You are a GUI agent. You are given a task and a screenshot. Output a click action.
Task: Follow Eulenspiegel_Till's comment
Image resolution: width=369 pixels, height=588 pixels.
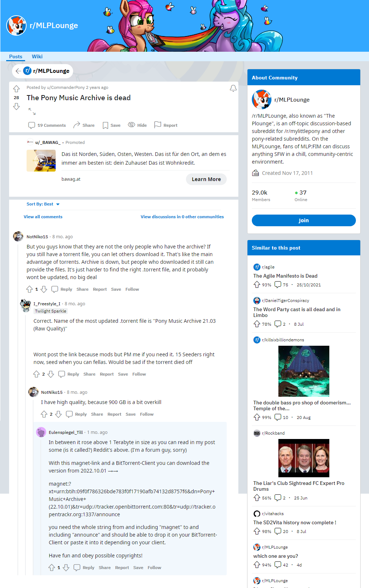(x=154, y=568)
